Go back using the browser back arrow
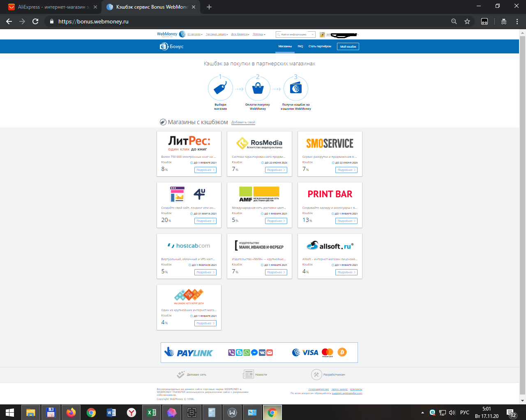Viewport: 526px width, 420px height. pos(9,21)
